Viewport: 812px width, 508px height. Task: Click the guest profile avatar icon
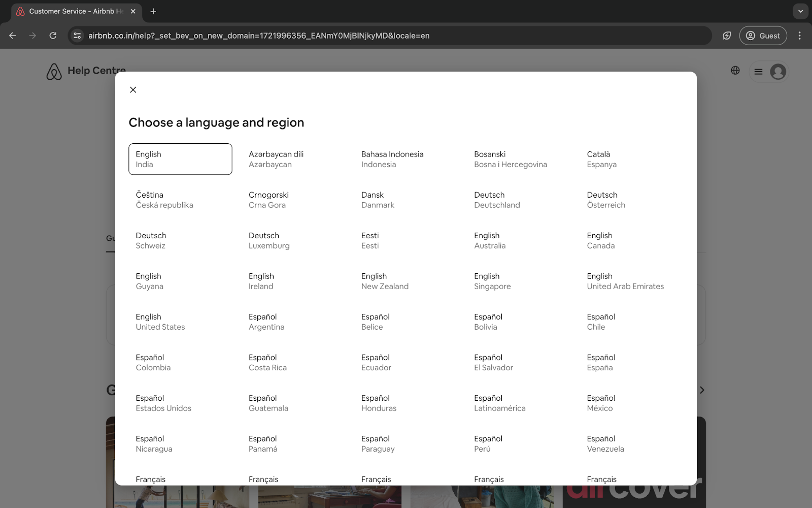click(776, 71)
